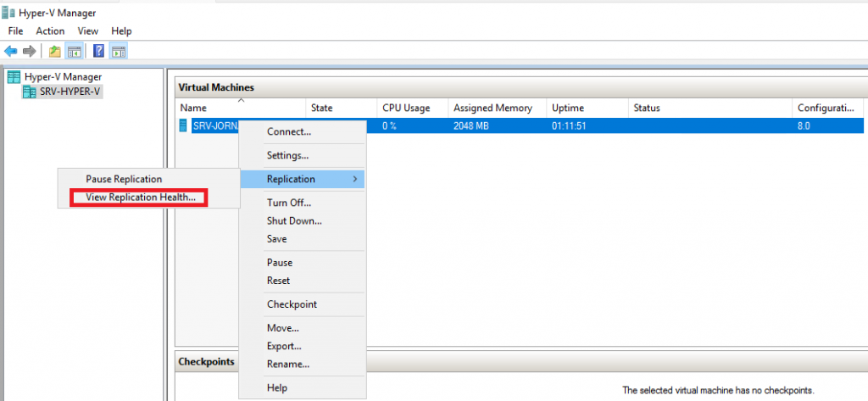Choose View Replication Health option
Screen dimensions: 868x401
pos(140,197)
